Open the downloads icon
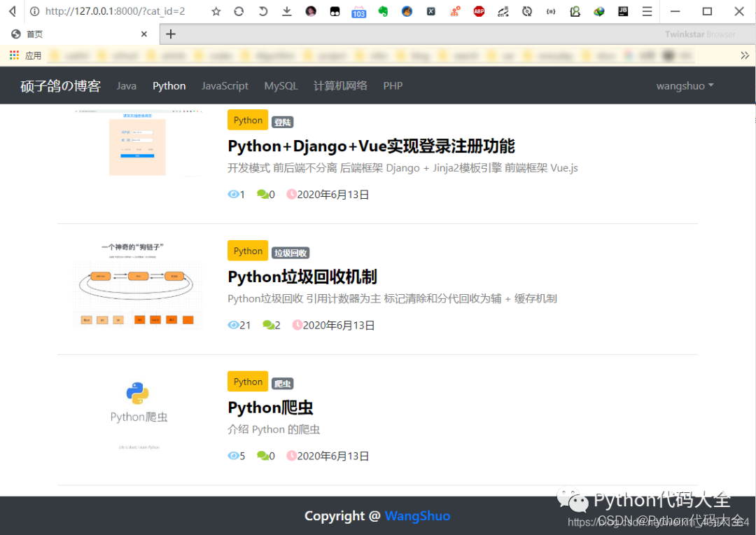 287,11
